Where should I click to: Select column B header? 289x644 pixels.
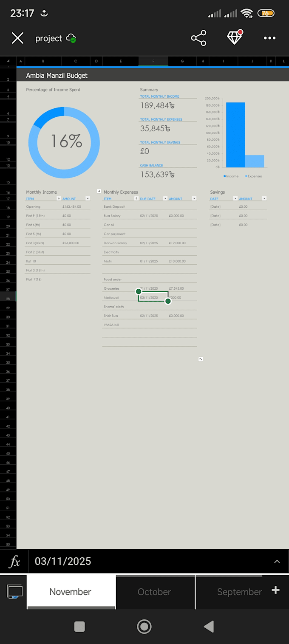(43, 61)
